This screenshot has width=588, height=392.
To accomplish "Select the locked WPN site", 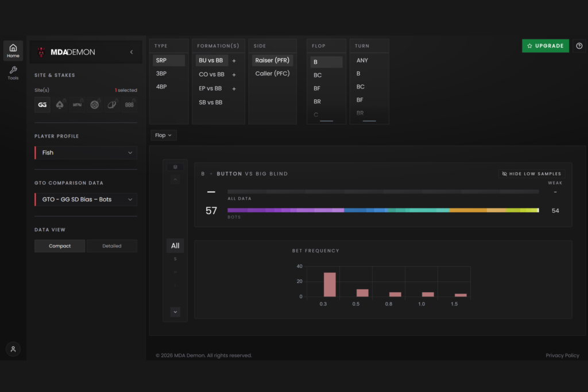I will point(78,104).
